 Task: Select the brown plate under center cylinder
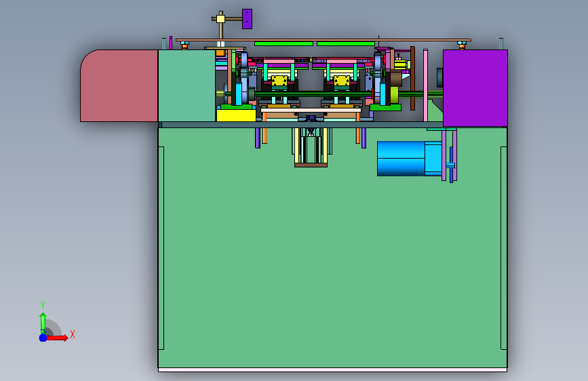tap(311, 165)
